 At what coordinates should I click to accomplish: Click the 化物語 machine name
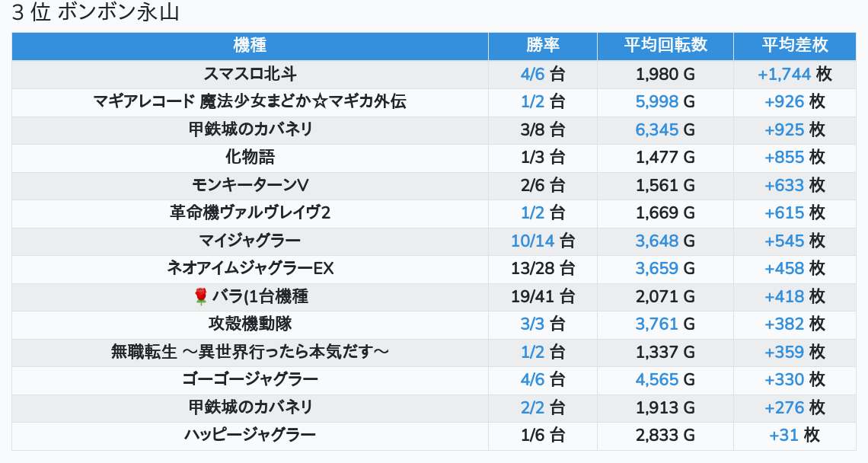pos(250,157)
